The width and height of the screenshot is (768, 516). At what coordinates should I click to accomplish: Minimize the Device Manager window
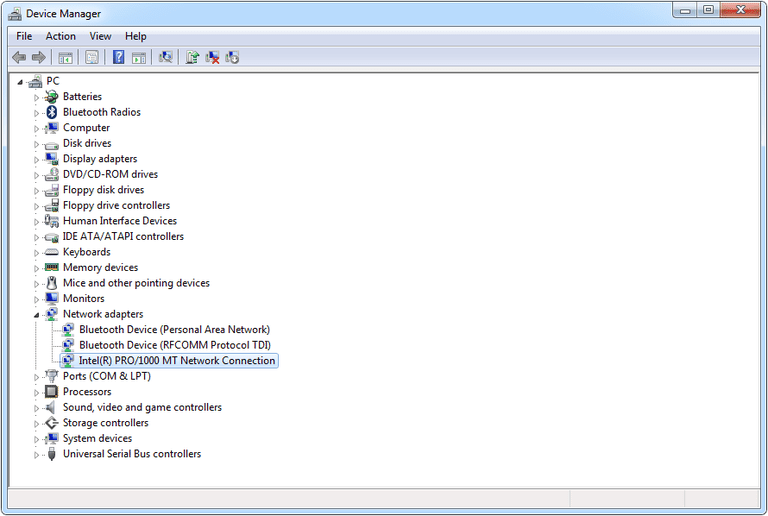[x=685, y=10]
